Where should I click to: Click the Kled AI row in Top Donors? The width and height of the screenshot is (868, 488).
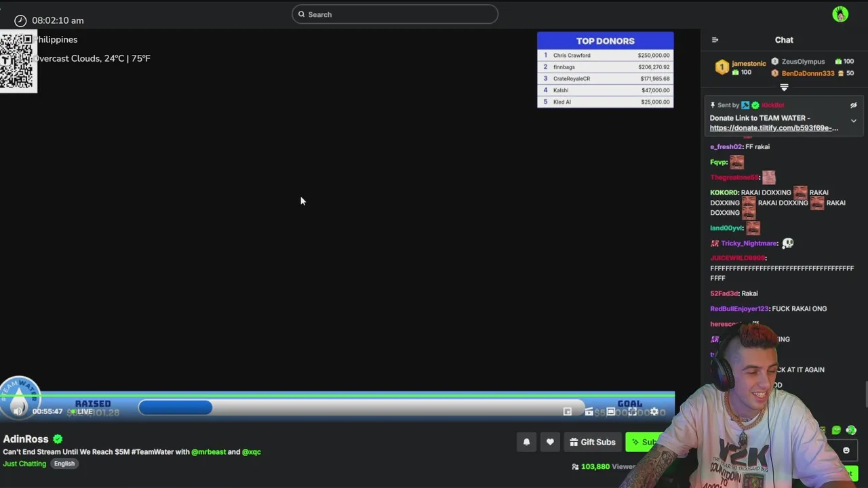[x=606, y=102]
